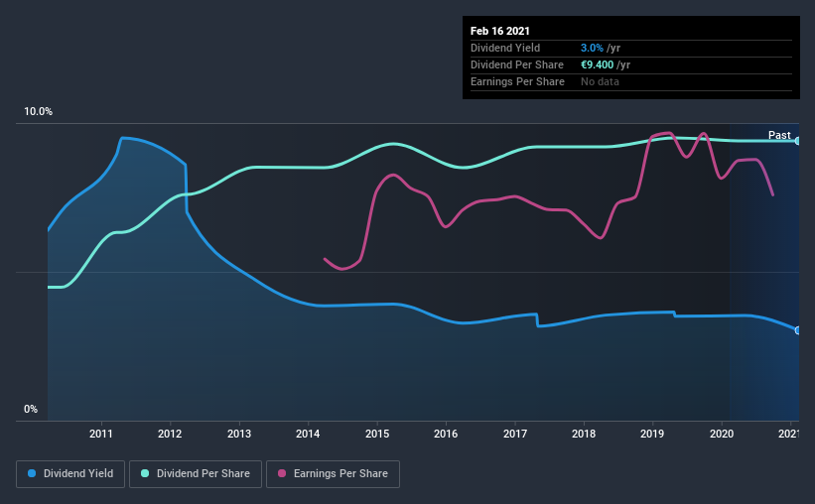This screenshot has height=504, width=815.
Task: Click the 2014 x-axis label
Action: coord(308,434)
